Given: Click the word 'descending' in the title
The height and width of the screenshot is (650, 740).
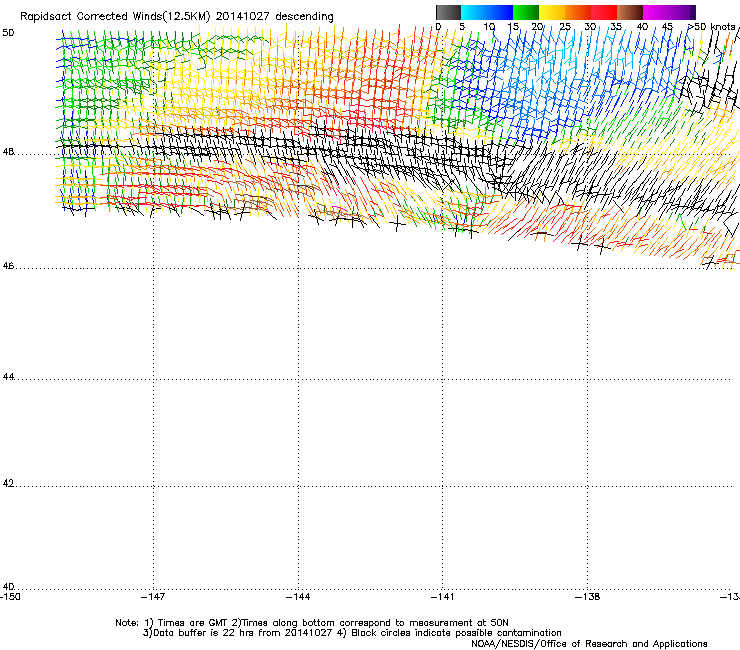Looking at the screenshot, I should (x=304, y=17).
